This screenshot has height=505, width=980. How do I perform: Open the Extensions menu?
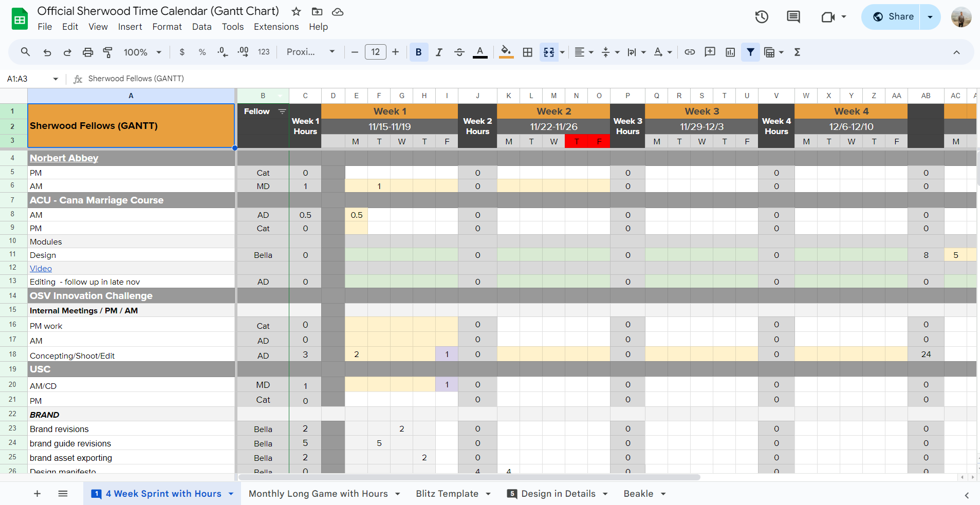pos(276,27)
